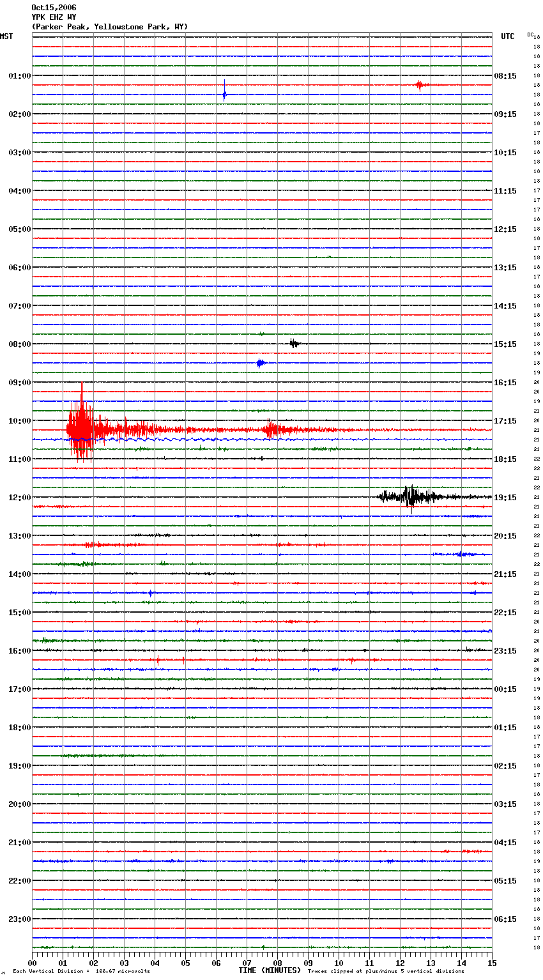The image size is (543, 980).
Task: Click the 10:15 UTC time label
Action: pyautogui.click(x=505, y=153)
